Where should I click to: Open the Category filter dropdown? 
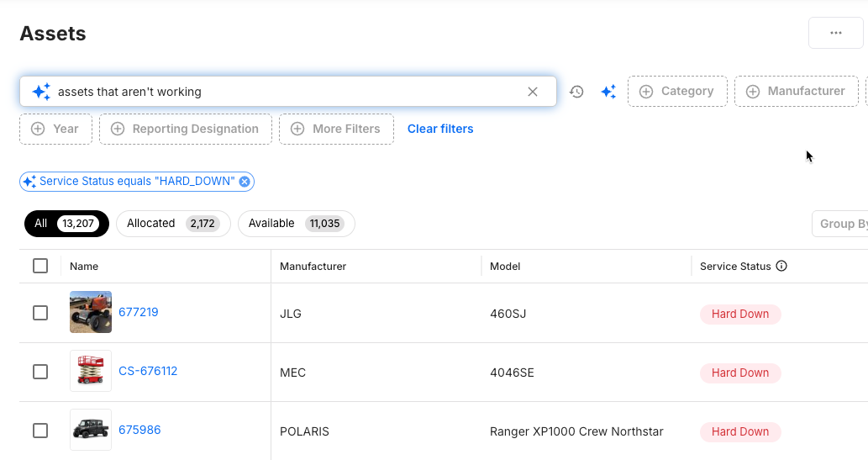[x=677, y=92]
